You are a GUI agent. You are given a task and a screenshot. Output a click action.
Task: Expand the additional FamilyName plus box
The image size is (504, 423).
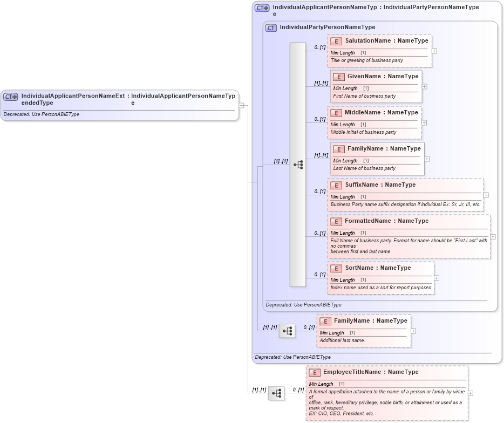coord(412,330)
